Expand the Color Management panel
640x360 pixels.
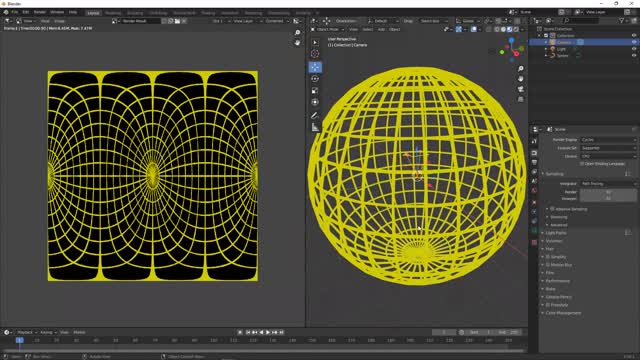pos(563,313)
